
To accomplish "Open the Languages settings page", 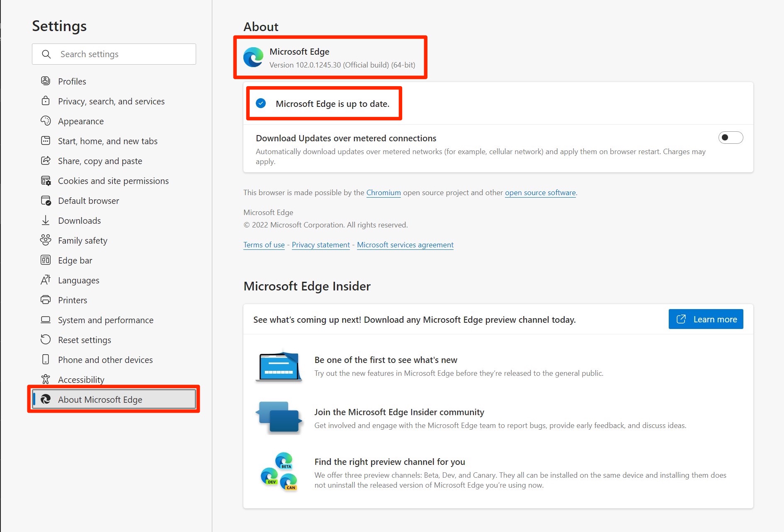I will pos(78,281).
